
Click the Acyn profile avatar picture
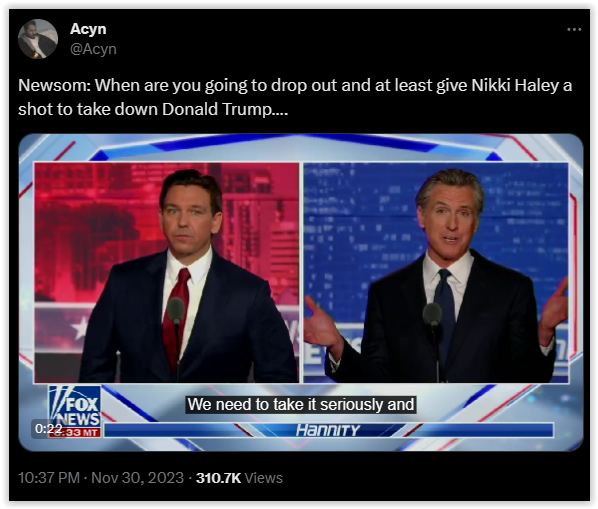38,39
